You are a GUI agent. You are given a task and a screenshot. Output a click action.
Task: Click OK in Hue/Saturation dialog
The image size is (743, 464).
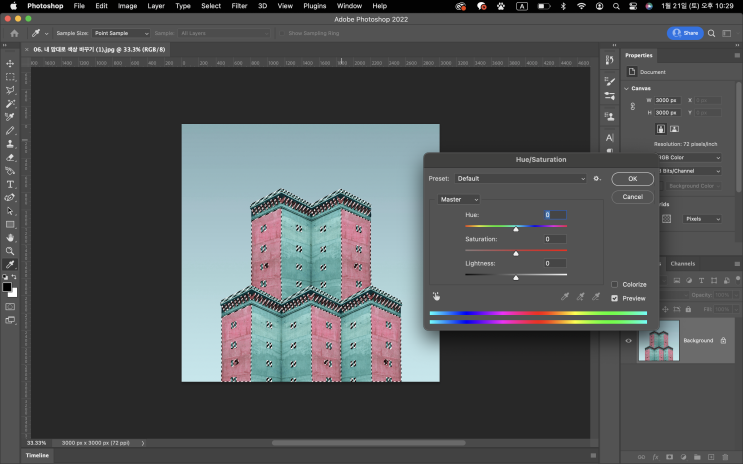point(632,179)
